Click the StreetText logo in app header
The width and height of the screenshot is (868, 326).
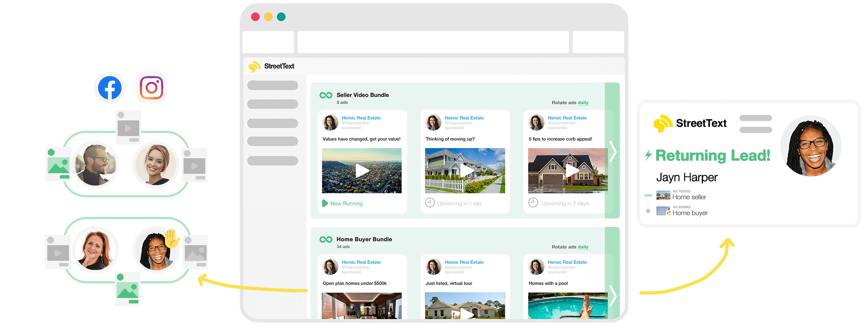(272, 67)
